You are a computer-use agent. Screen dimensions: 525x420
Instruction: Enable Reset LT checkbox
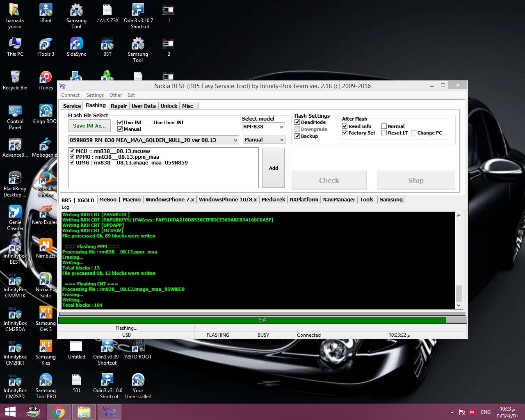point(384,132)
